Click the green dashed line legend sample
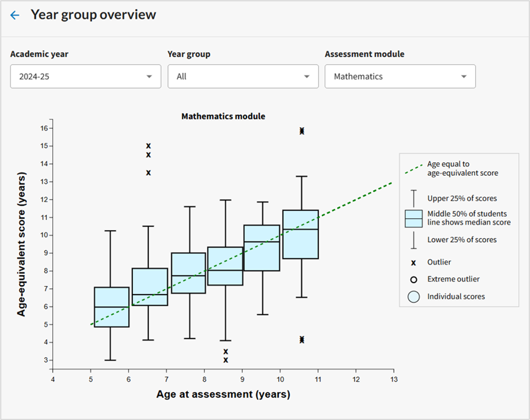The height and width of the screenshot is (420, 530). pyautogui.click(x=413, y=169)
